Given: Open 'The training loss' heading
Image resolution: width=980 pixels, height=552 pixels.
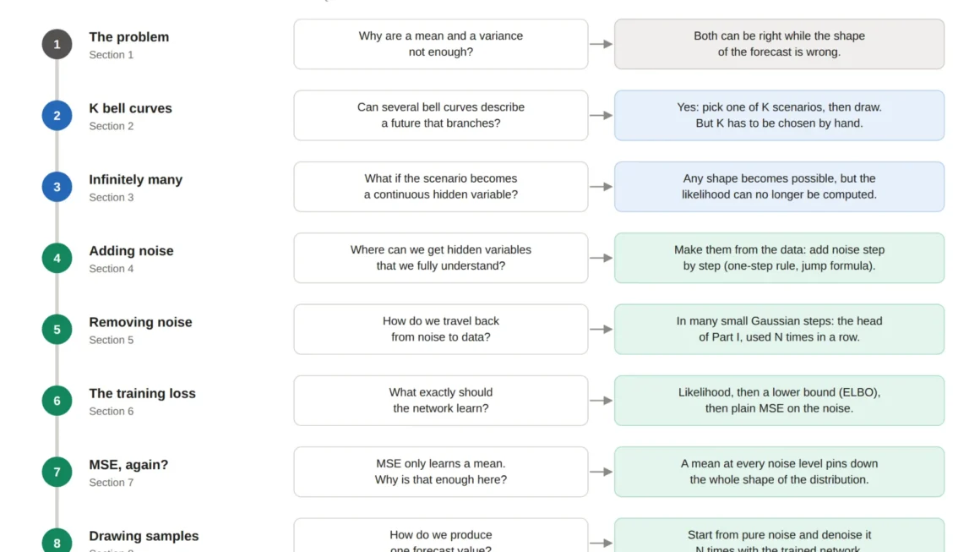Looking at the screenshot, I should click(x=143, y=393).
